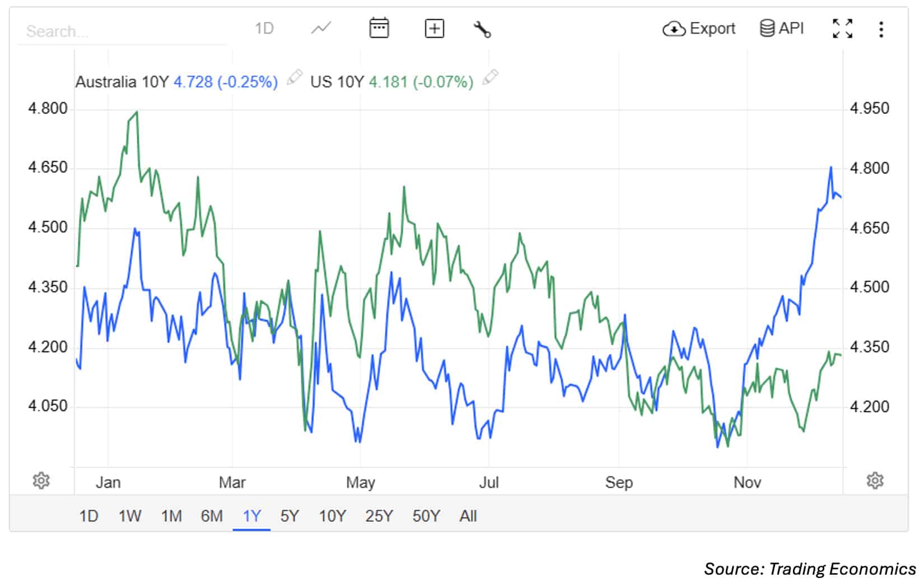The width and height of the screenshot is (924, 587).
Task: Open left axis settings gear
Action: pyautogui.click(x=41, y=481)
